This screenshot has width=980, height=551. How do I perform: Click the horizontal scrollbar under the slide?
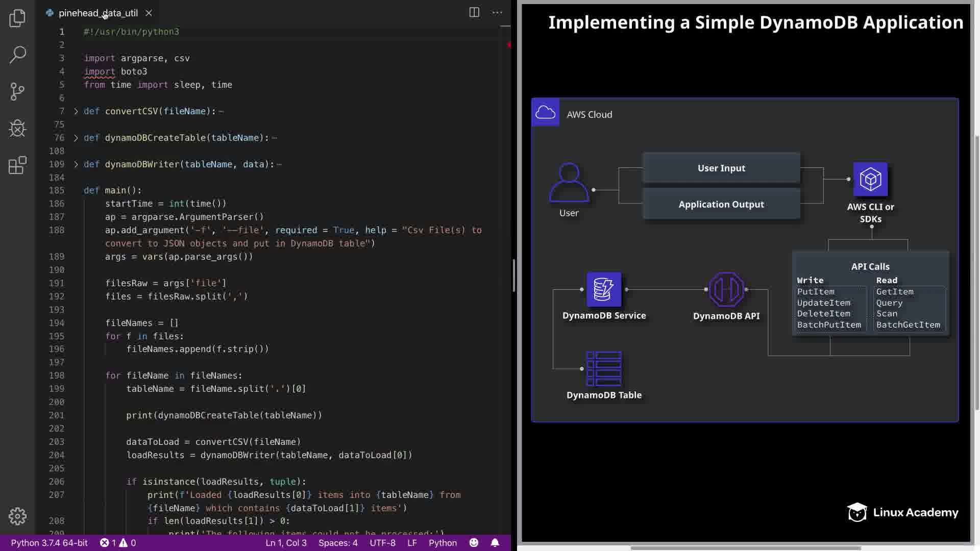745,548
